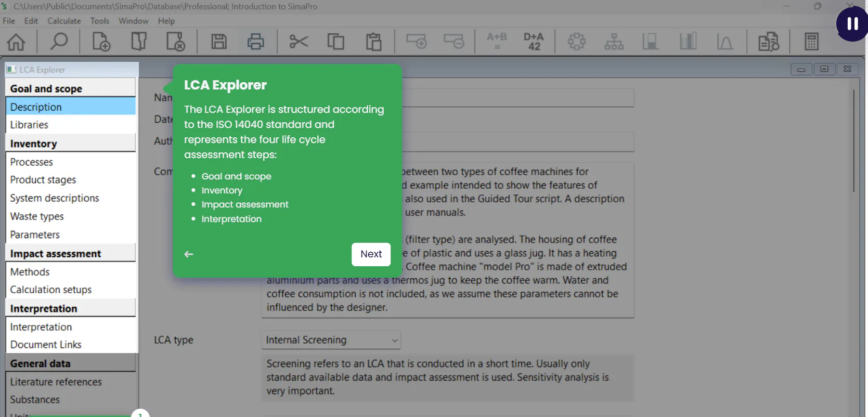This screenshot has width=868, height=417.
Task: Open the network tree view icon
Action: pos(614,41)
